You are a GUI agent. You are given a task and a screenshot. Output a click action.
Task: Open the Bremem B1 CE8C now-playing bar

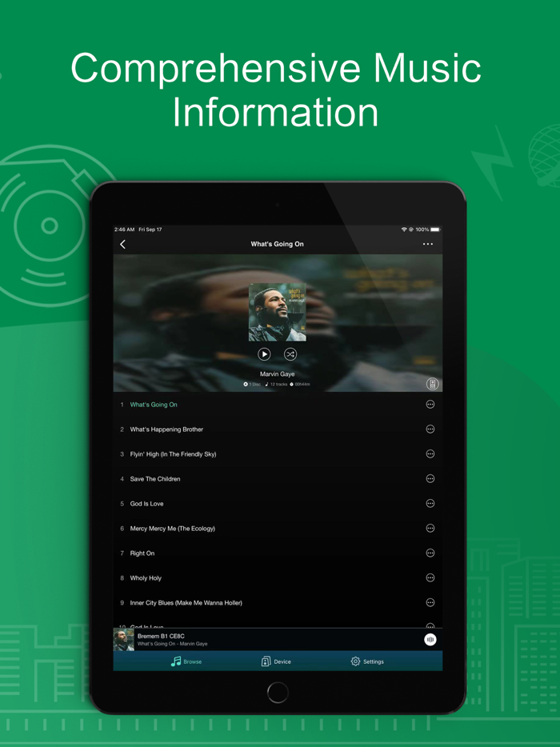coord(278,639)
